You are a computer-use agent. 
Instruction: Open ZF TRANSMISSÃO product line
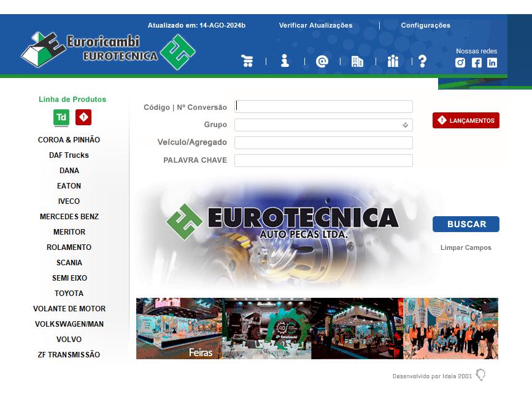[x=69, y=354]
